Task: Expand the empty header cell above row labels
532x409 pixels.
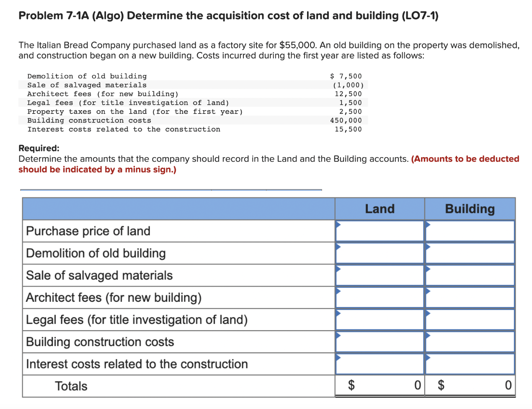Action: point(178,209)
